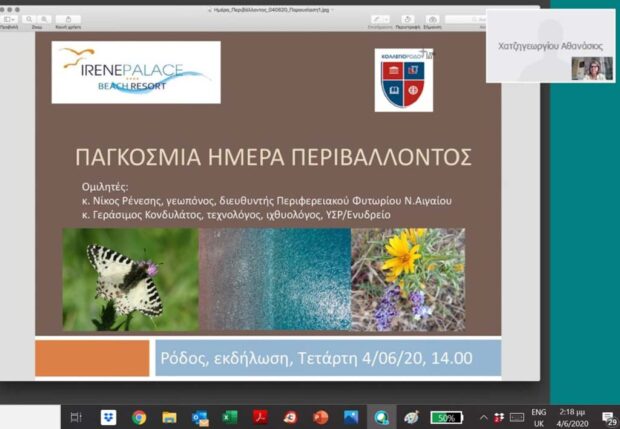Show hidden system tray icons
This screenshot has height=429, width=620.
(483, 418)
